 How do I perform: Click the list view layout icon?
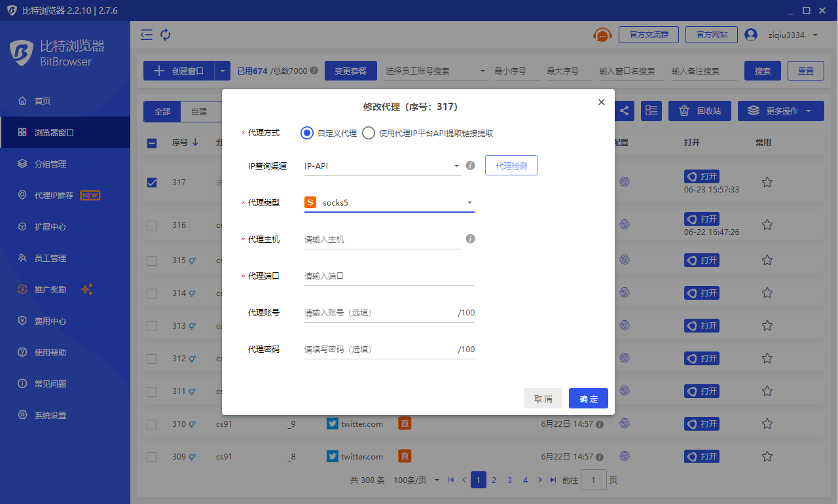[x=651, y=111]
